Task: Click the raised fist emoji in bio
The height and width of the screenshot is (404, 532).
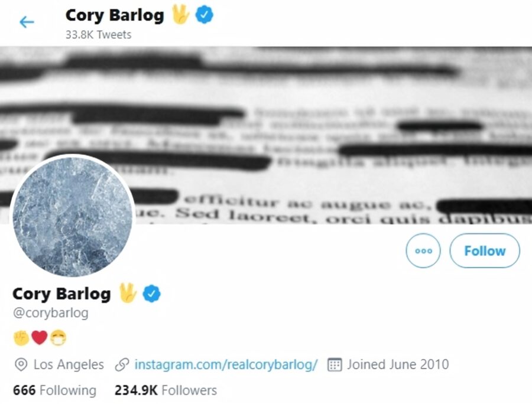Action: [21, 338]
